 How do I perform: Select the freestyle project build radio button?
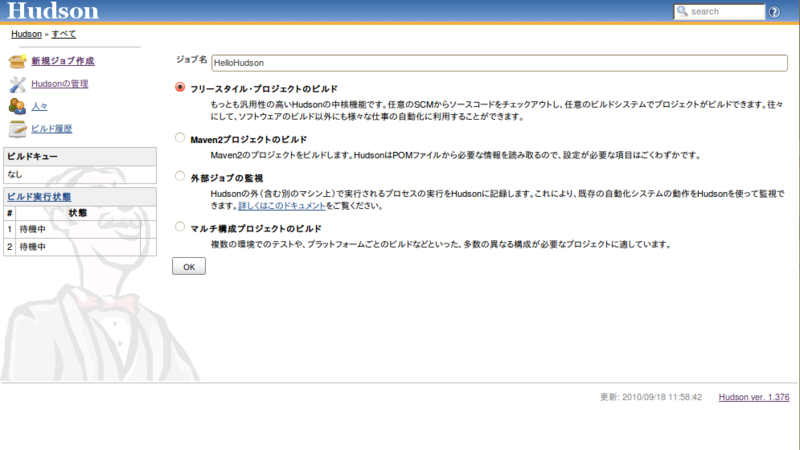180,87
